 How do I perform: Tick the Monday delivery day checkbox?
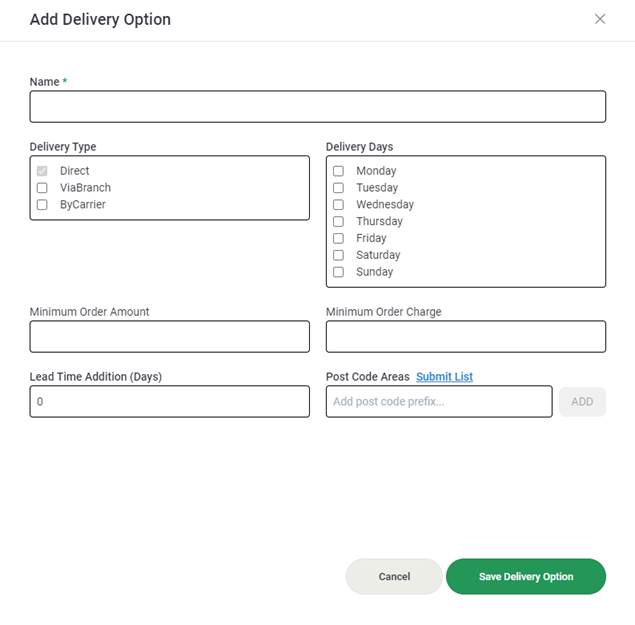click(x=339, y=171)
